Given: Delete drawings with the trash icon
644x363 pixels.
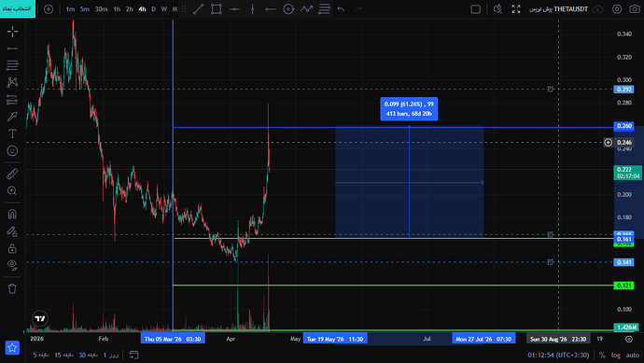Looking at the screenshot, I should (12, 288).
